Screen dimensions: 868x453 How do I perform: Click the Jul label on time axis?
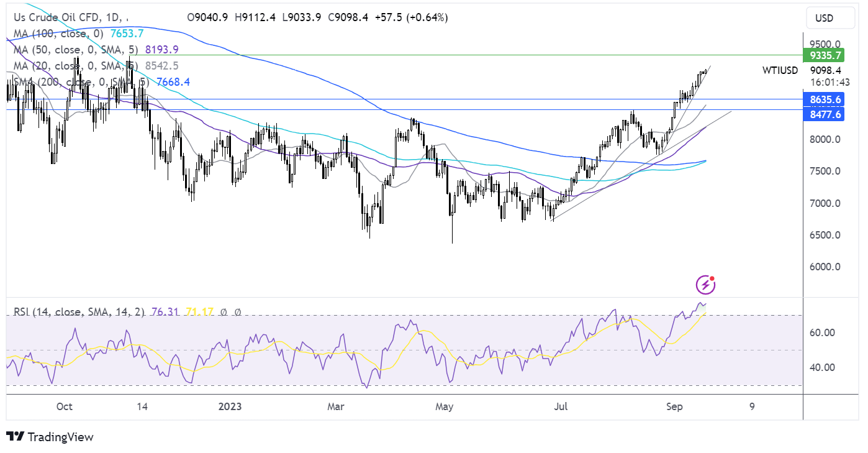pos(561,407)
